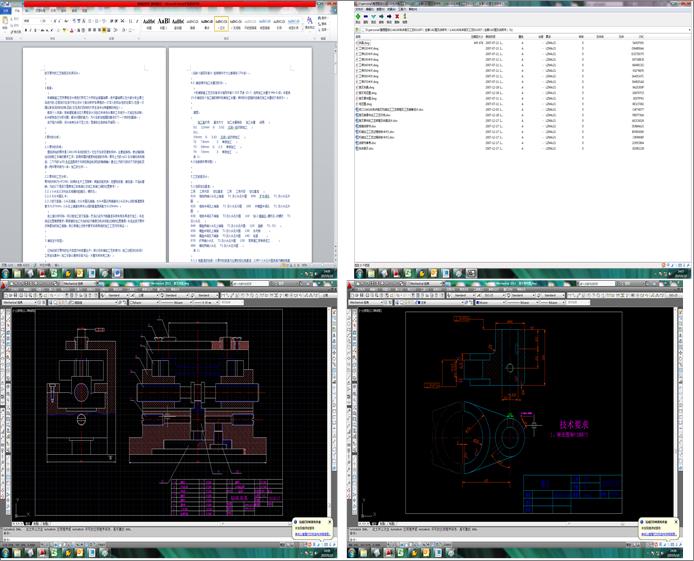Open the File tab in Word

[8, 10]
